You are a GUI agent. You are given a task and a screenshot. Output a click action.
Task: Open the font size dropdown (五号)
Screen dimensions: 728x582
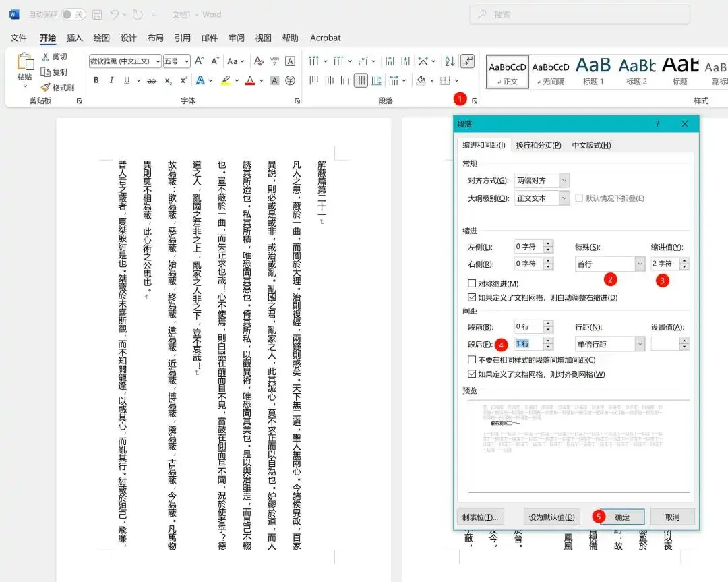(x=186, y=61)
